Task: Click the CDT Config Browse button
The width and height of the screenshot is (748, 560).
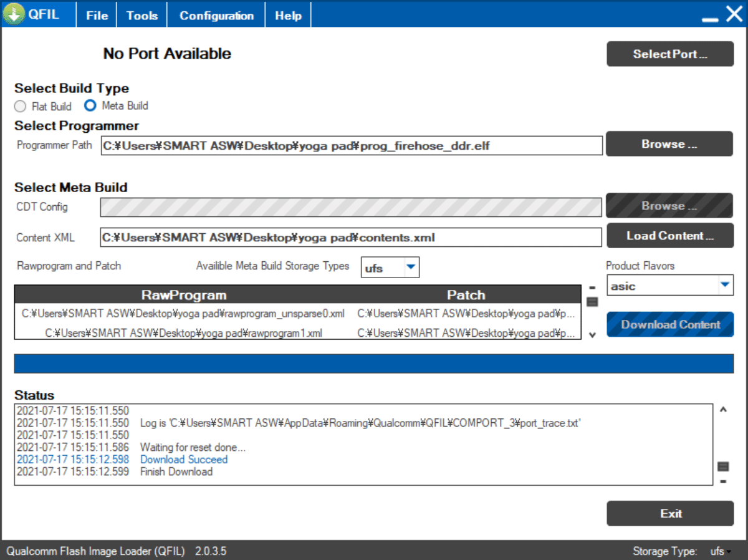Action: [669, 205]
